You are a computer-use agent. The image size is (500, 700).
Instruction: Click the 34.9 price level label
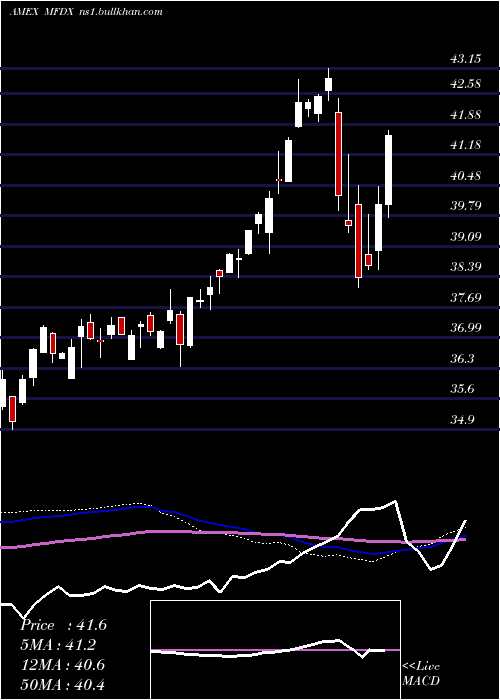coord(462,420)
